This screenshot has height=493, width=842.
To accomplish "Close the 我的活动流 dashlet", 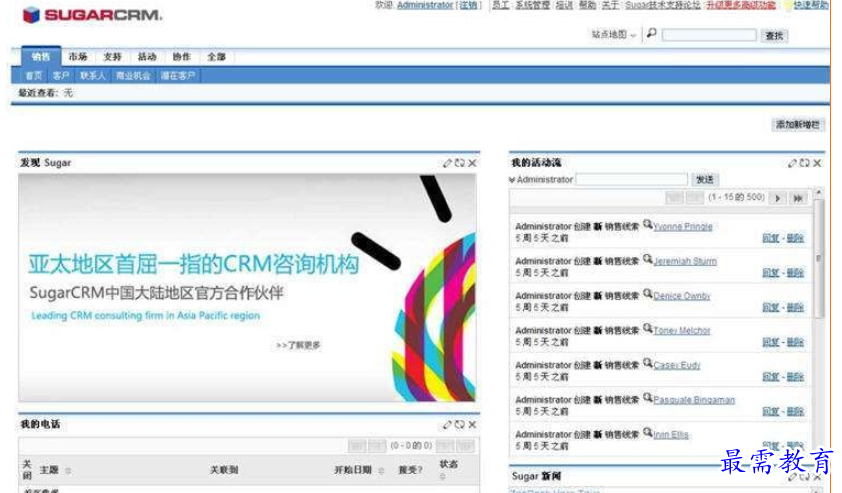I will (x=817, y=163).
